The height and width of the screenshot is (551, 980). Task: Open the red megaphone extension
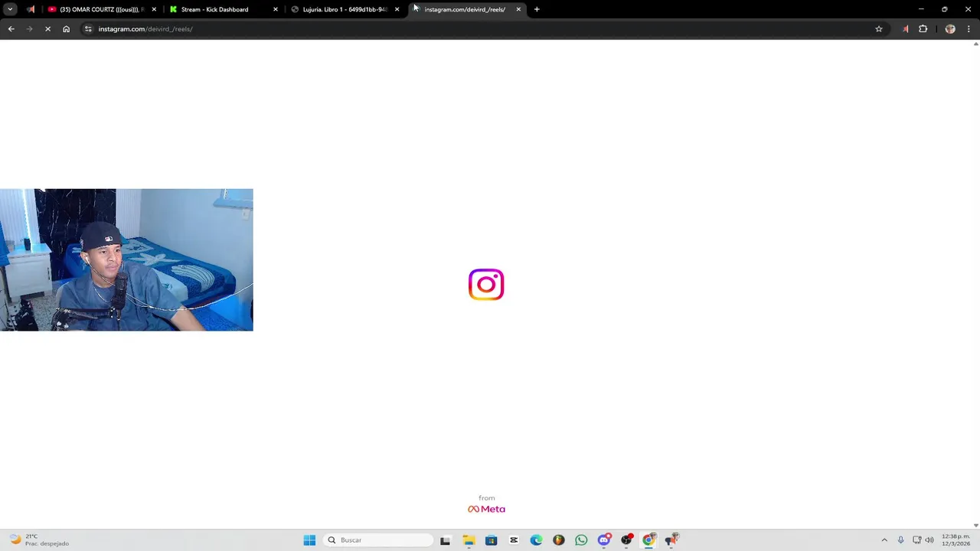tap(905, 29)
